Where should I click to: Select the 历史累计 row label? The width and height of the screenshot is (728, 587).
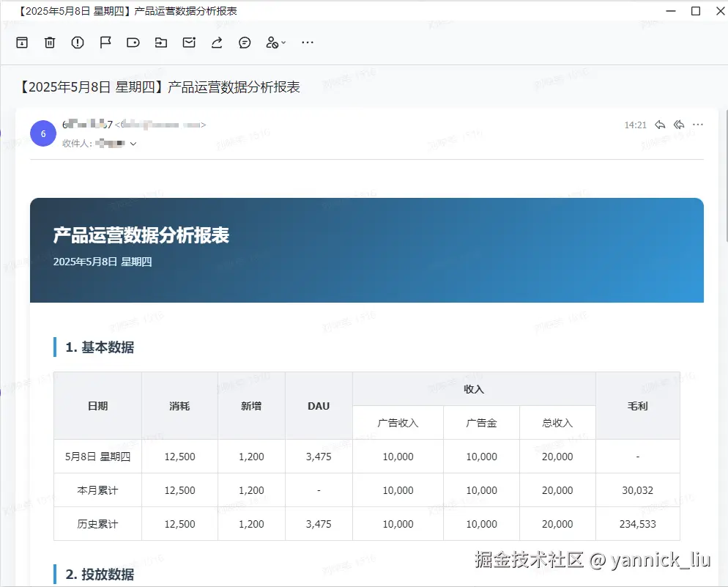point(97,524)
